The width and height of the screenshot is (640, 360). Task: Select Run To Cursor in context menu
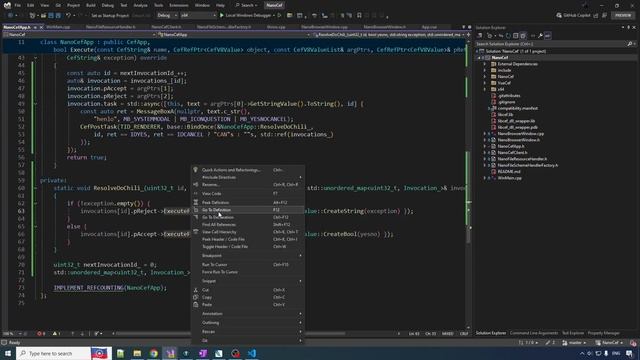pyautogui.click(x=248, y=264)
